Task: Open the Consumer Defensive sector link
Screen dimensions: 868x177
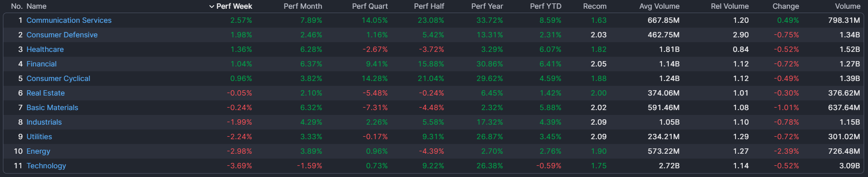Action: (x=62, y=35)
